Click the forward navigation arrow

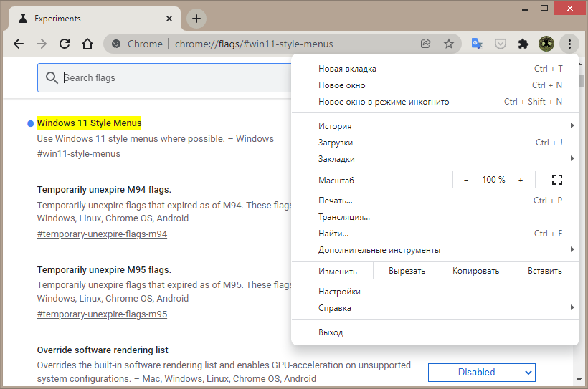[x=42, y=44]
